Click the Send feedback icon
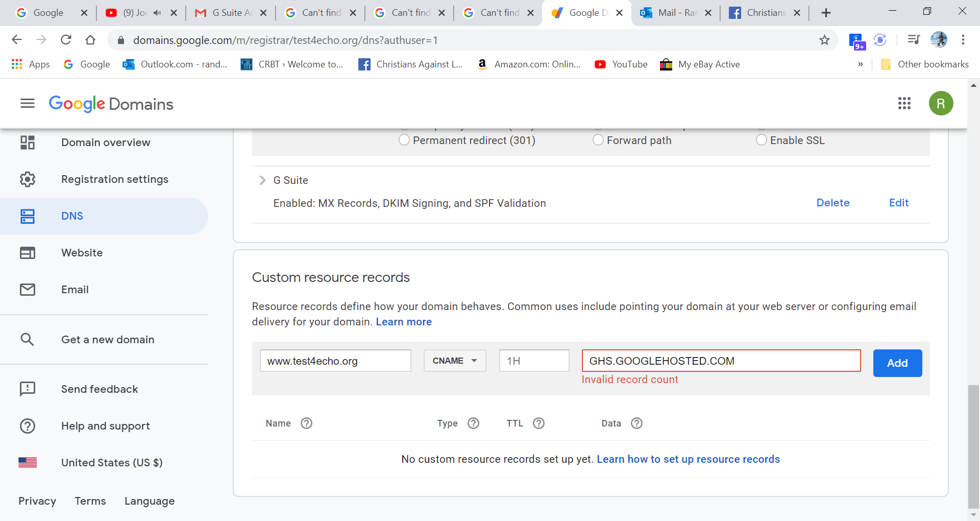The image size is (980, 521). [28, 389]
